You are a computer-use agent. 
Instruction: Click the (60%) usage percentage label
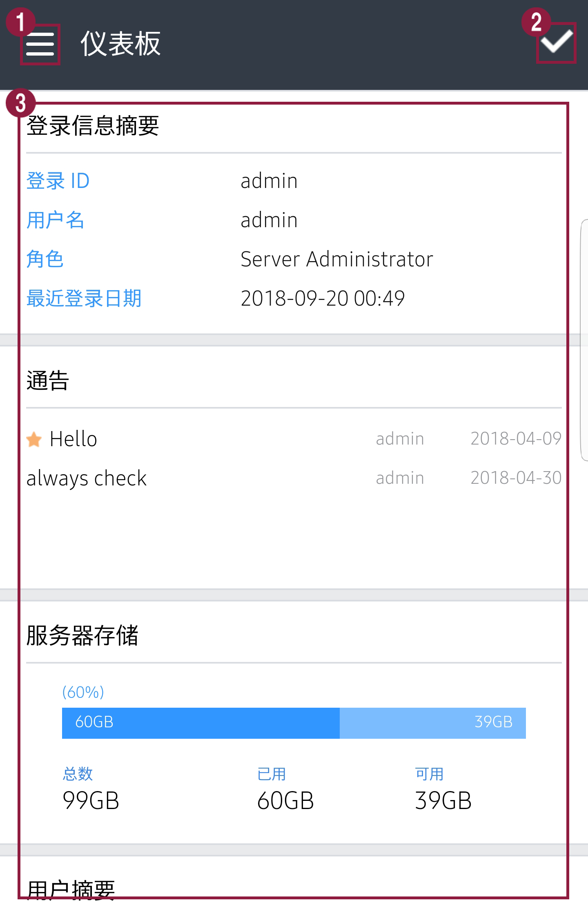click(x=83, y=692)
